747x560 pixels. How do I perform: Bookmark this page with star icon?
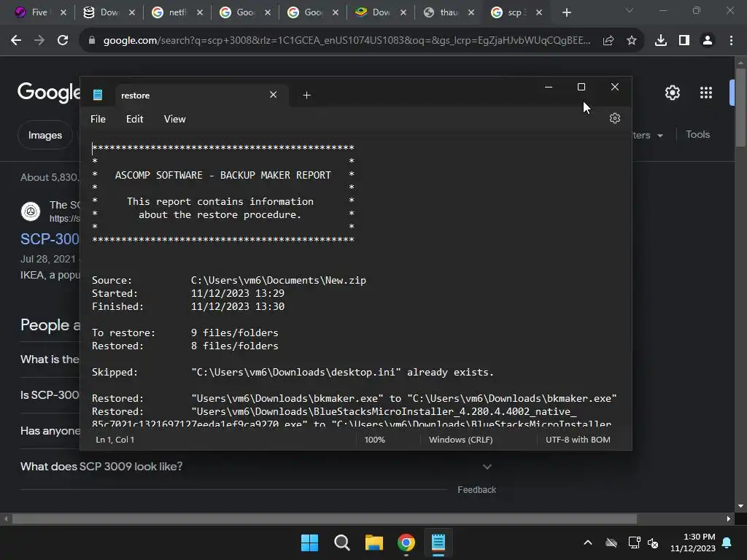coord(632,41)
